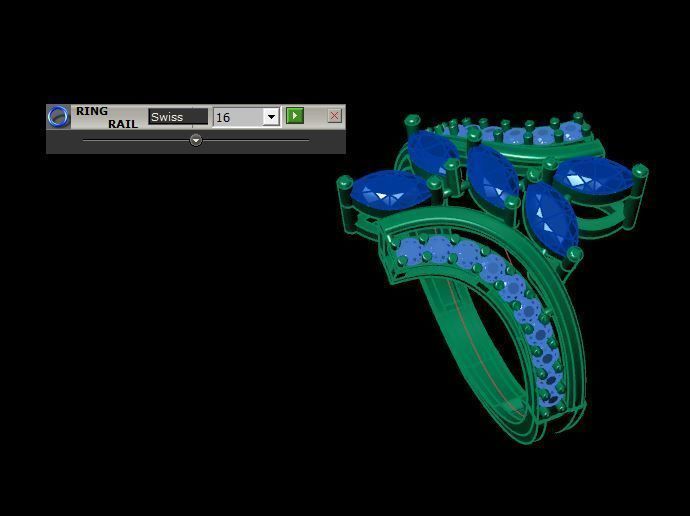690x516 pixels.
Task: Click the RING RAIL title label
Action: 107,117
